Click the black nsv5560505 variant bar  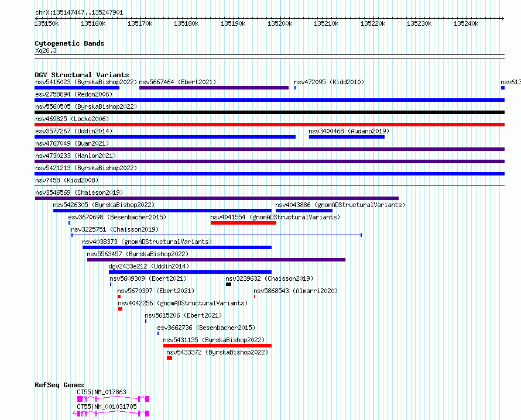click(269, 112)
